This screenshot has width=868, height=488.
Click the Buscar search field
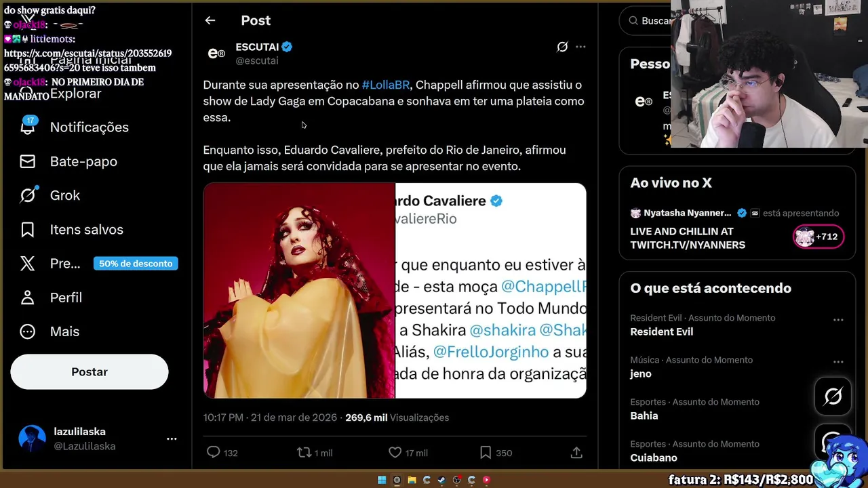click(x=646, y=21)
